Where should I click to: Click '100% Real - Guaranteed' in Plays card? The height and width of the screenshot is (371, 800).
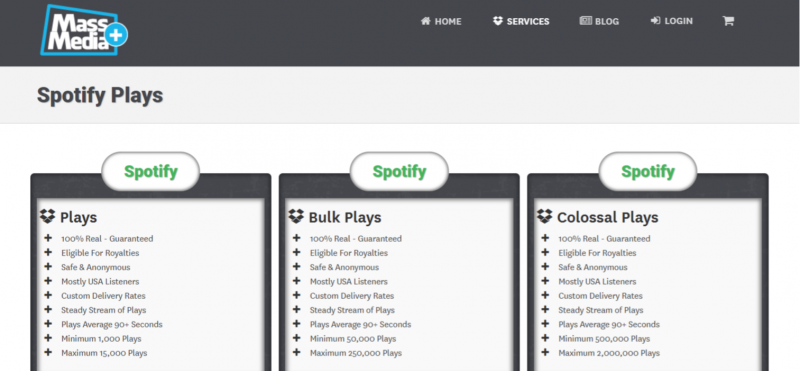coord(107,239)
